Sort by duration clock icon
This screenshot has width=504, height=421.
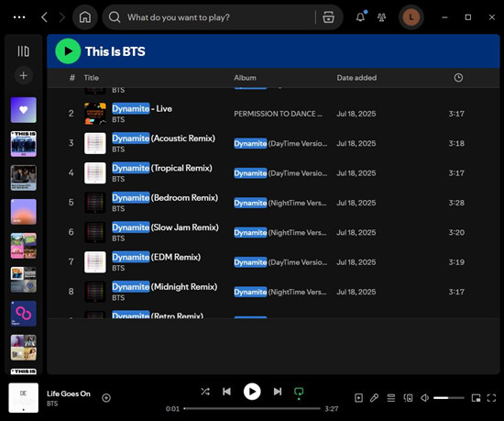[458, 78]
